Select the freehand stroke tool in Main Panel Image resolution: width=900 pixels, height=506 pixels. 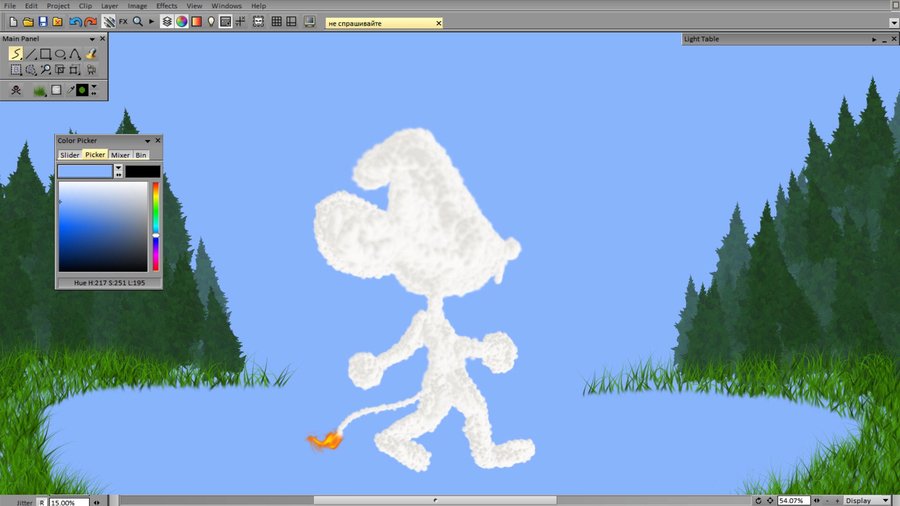click(x=15, y=54)
